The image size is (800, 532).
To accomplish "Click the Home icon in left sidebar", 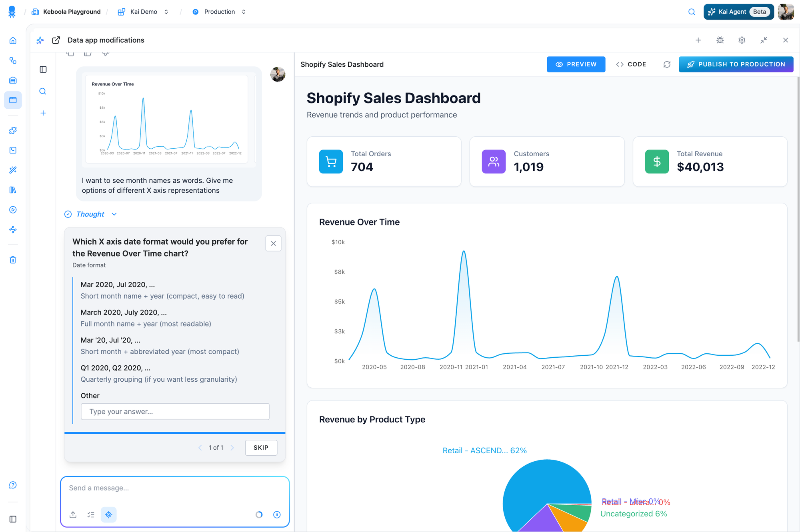I will click(13, 40).
